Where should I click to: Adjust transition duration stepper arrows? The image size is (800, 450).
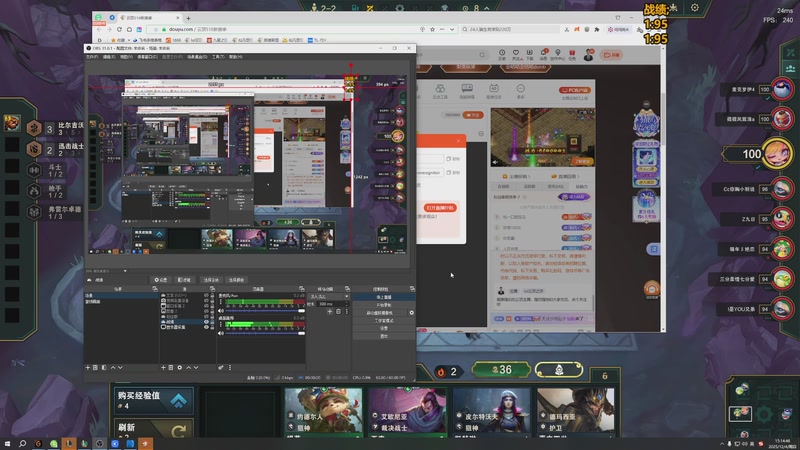tap(347, 304)
